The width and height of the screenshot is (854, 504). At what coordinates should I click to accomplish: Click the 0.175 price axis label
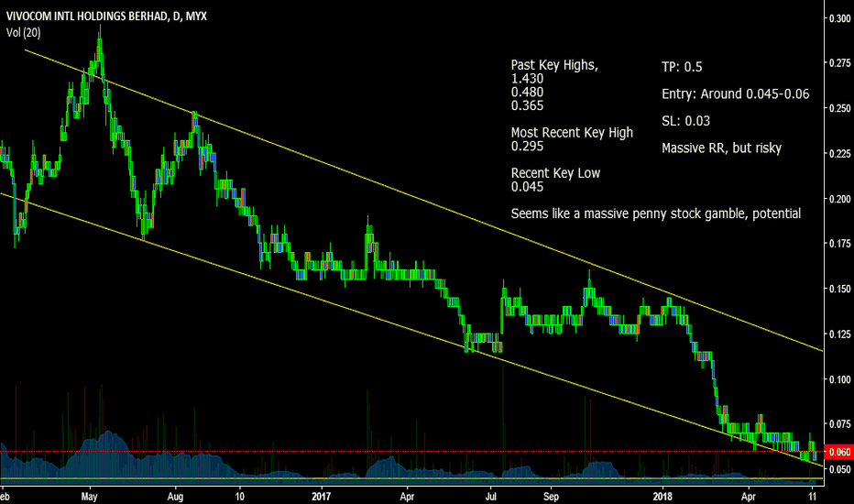click(840, 244)
